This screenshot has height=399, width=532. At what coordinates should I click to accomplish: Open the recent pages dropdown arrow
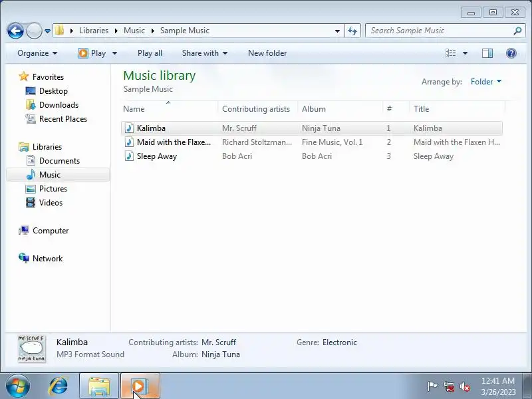(47, 31)
